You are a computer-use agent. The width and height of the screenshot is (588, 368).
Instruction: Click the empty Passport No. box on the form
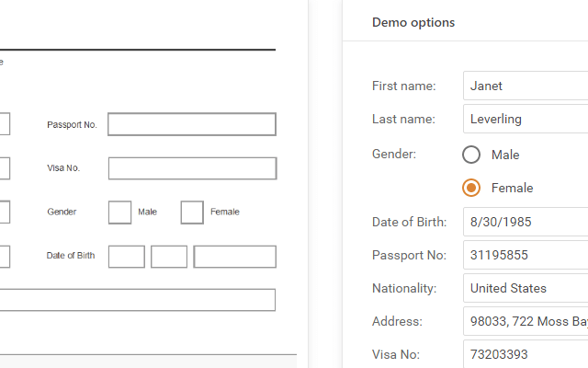[x=192, y=124]
